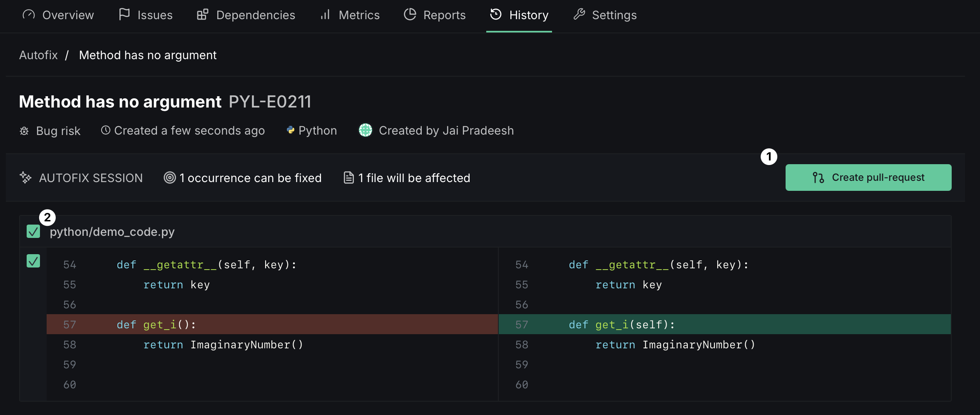Screen dimensions: 980x415
Task: Toggle the checkbox beside line 54 diff
Action: coord(33,261)
